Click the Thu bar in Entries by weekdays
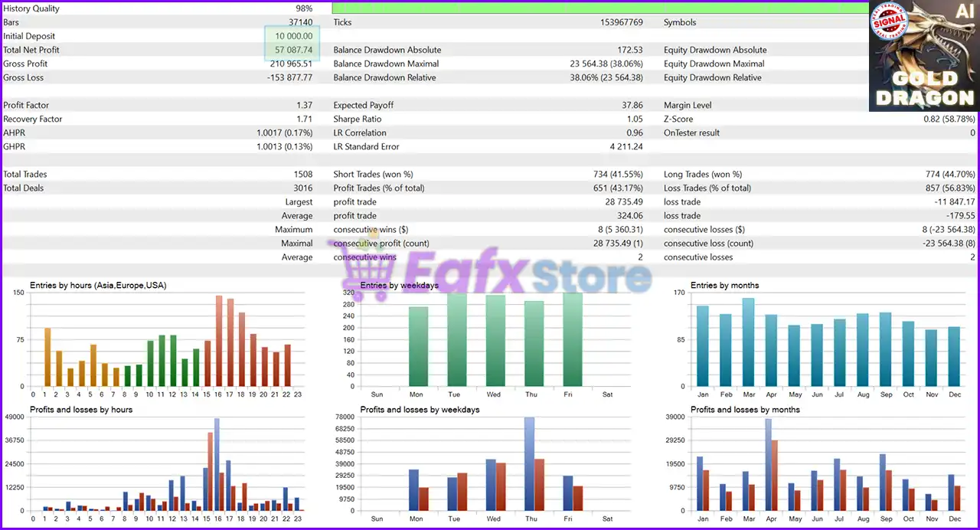The image size is (980, 530). [x=534, y=343]
